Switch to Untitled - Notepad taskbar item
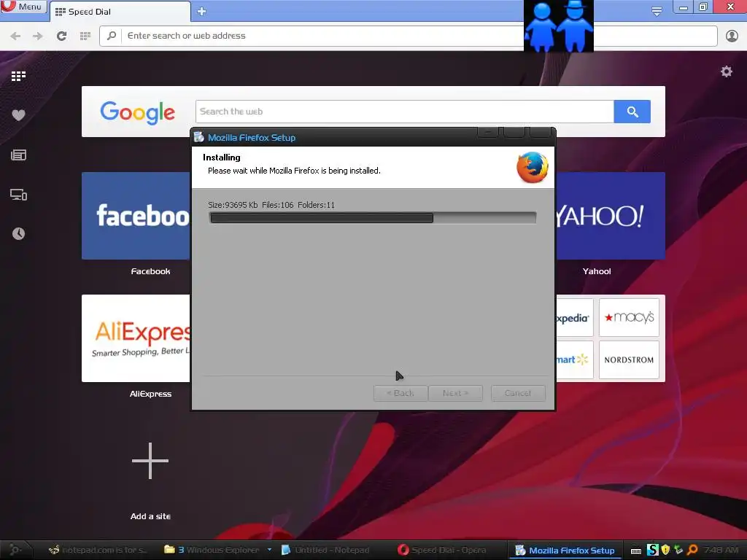The image size is (747, 560). 326,550
